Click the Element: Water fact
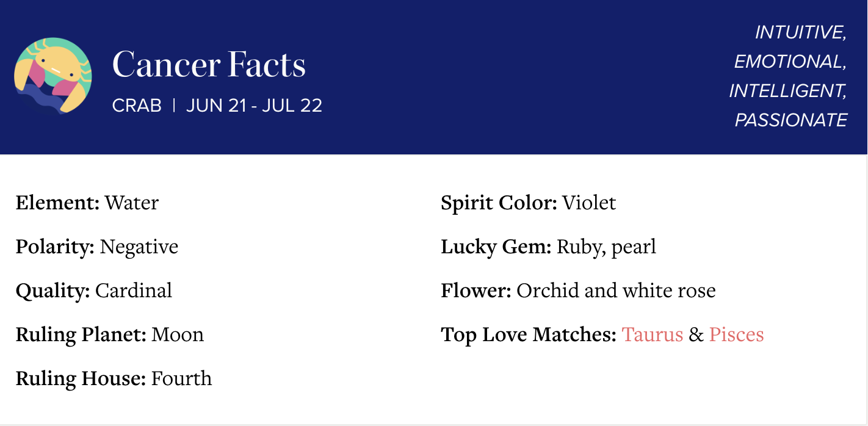The height and width of the screenshot is (426, 868). pyautogui.click(x=87, y=203)
